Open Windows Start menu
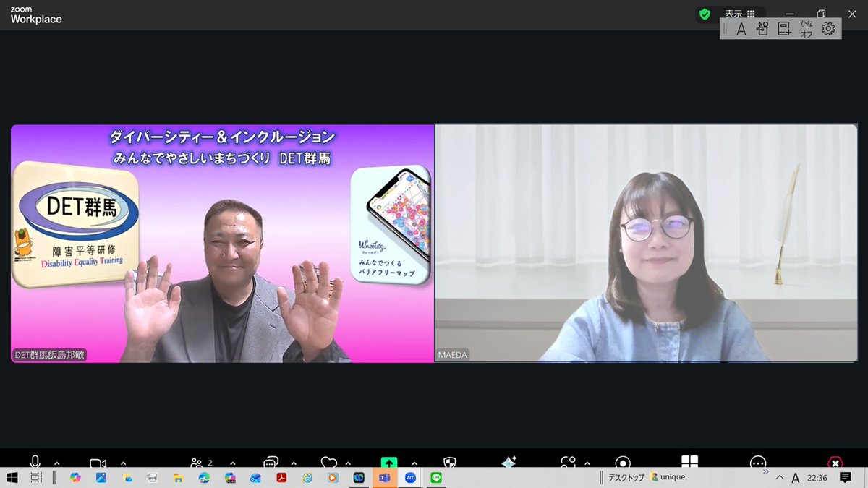The width and height of the screenshot is (868, 488). [12, 478]
